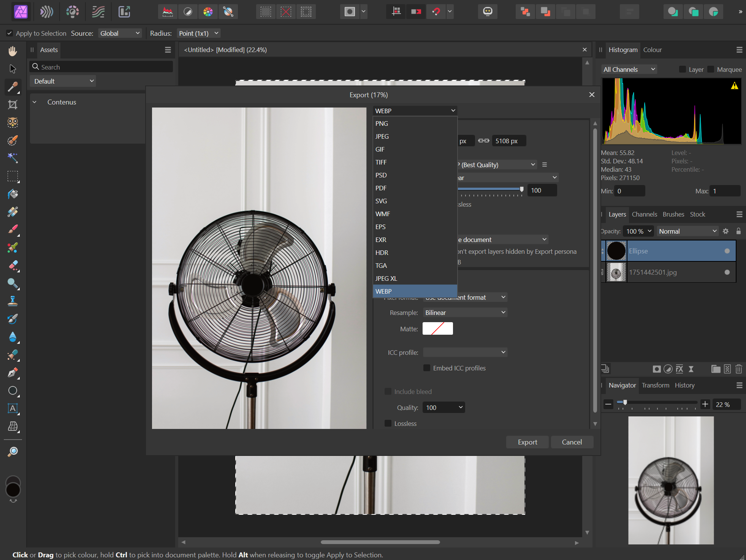Viewport: 746px width, 560px height.
Task: Zoom out with Navigator minus button
Action: coord(608,404)
